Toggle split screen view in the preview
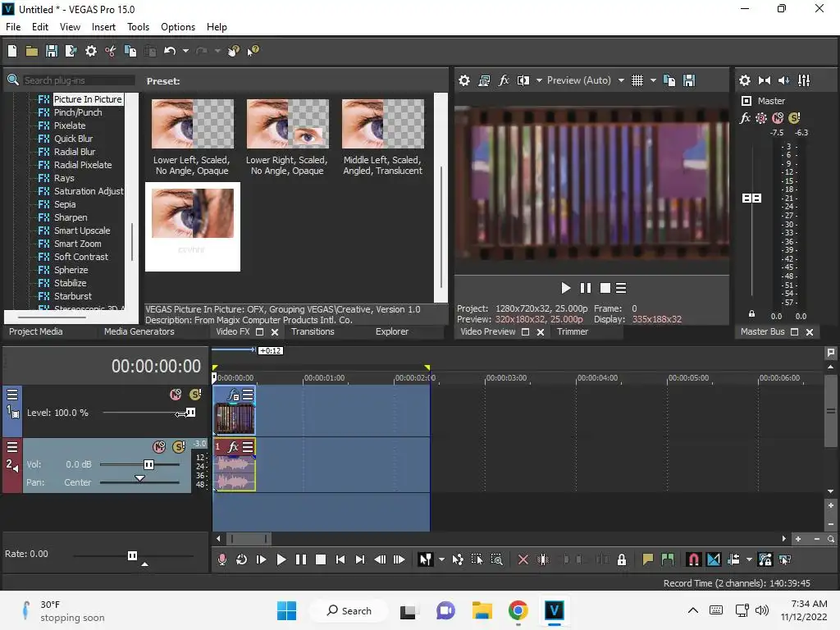 523,80
